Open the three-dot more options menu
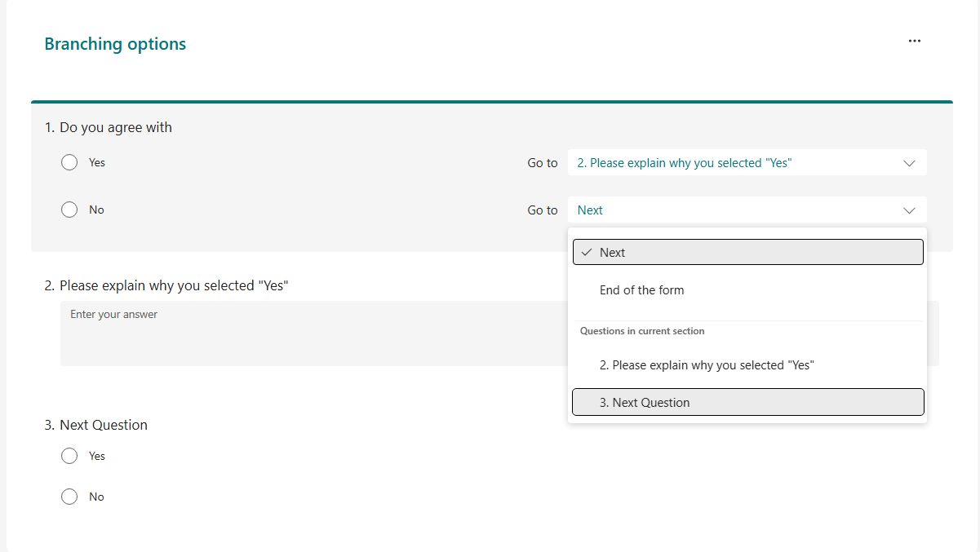 point(914,41)
